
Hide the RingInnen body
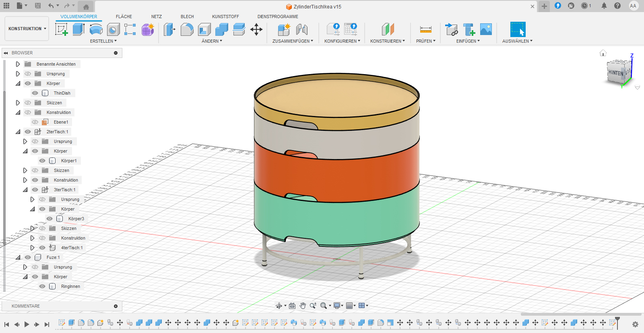pos(42,286)
